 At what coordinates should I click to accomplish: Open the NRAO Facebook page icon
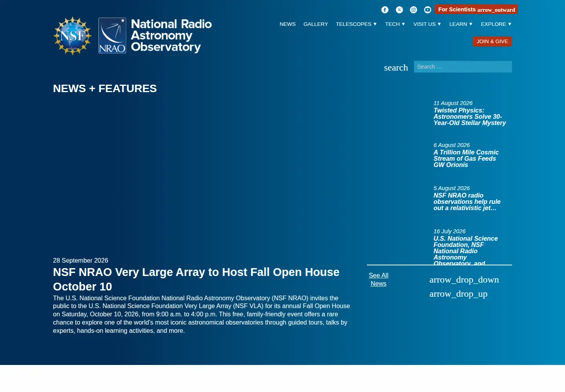(385, 10)
